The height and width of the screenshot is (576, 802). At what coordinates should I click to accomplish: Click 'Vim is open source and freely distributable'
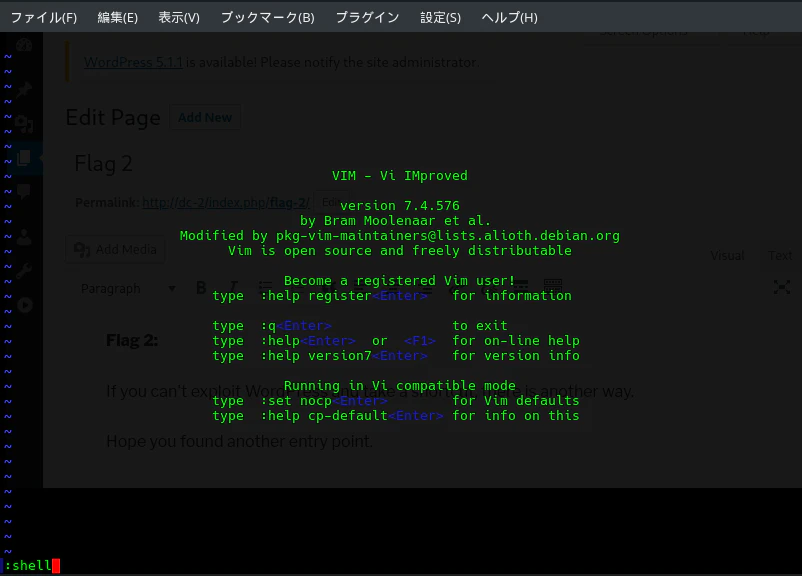(x=399, y=251)
